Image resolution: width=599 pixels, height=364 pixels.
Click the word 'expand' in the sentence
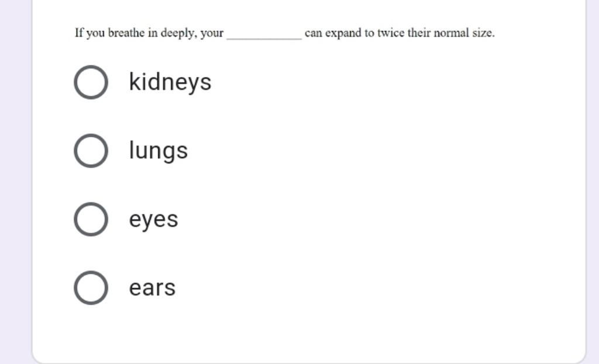(343, 33)
